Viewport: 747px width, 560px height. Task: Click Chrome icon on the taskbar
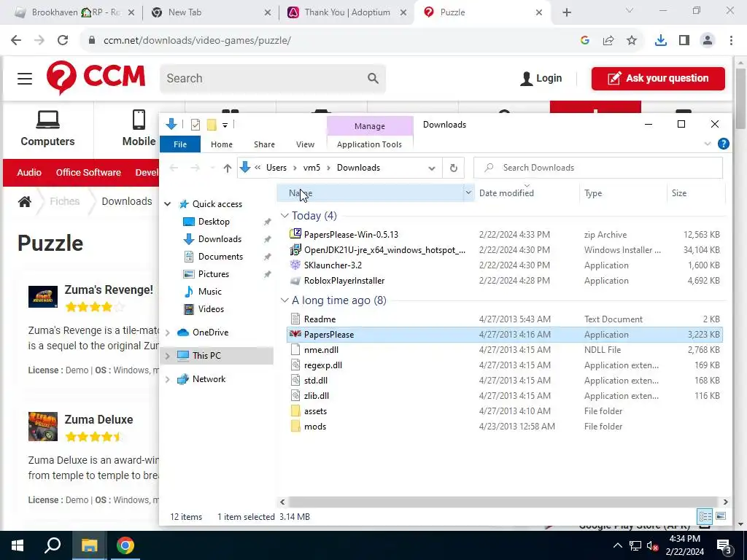pos(125,545)
